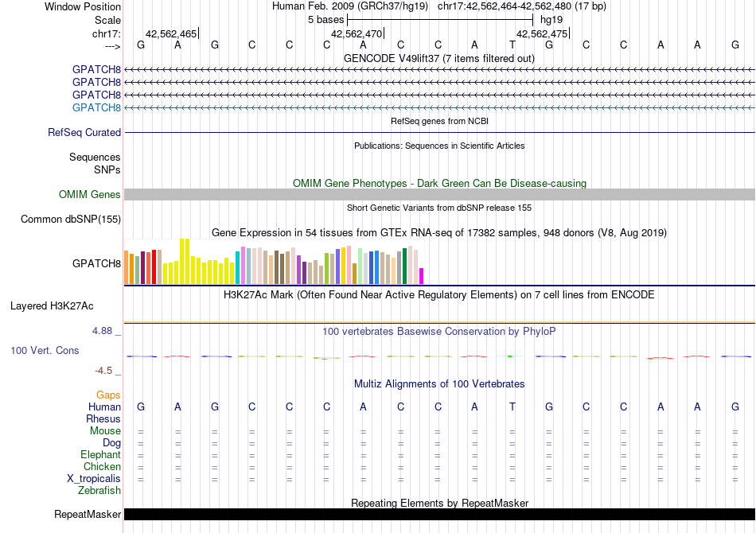Click the 5 bases scale bar
756x533 pixels.
point(440,18)
